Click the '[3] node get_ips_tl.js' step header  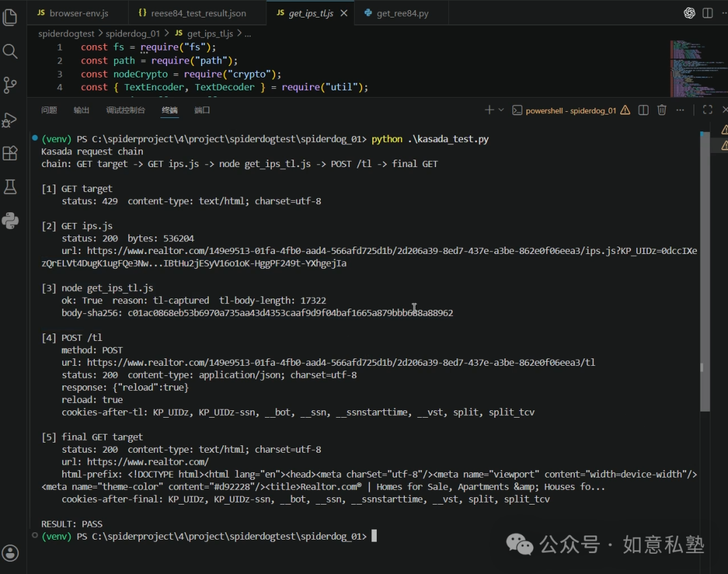pos(97,288)
